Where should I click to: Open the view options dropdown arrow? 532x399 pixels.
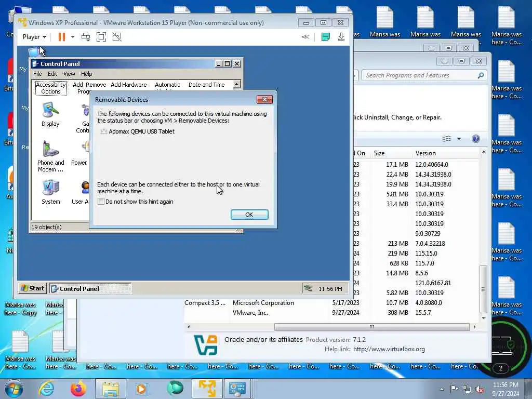[x=459, y=138]
